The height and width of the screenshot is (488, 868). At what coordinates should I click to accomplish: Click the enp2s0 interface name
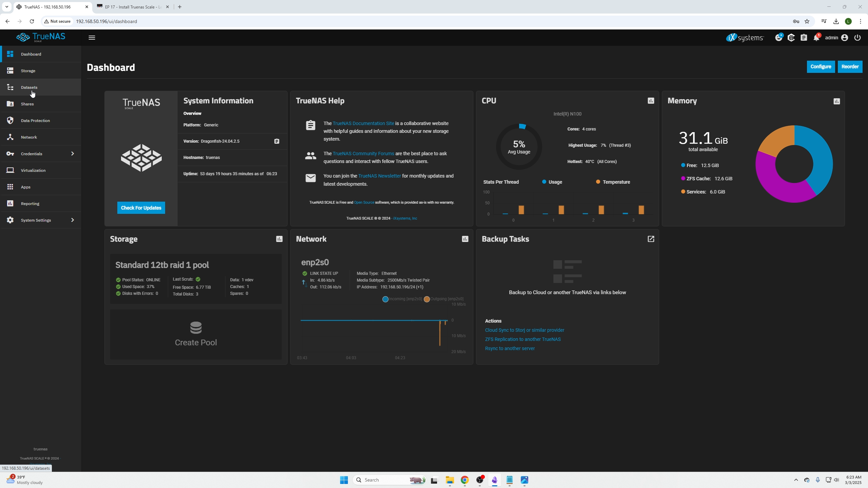pos(315,262)
